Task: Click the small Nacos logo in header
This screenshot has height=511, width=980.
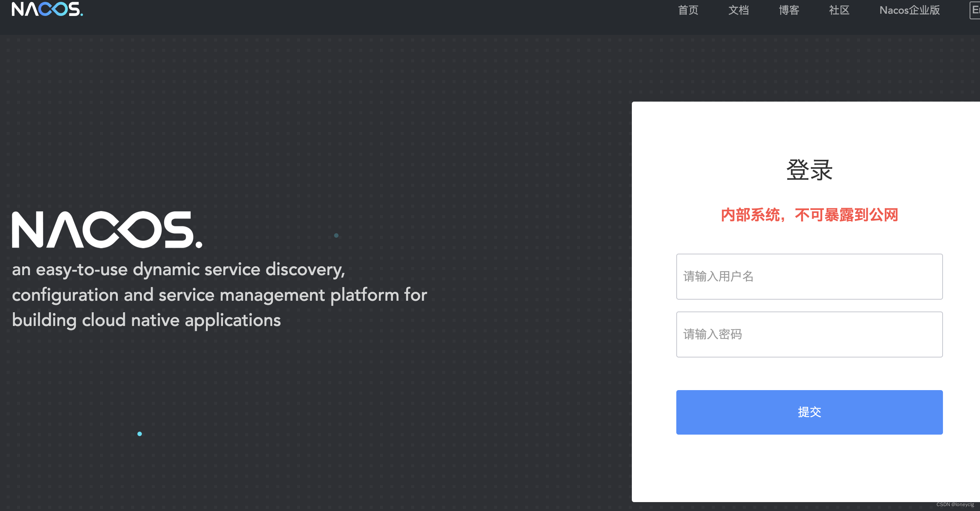Action: click(47, 9)
